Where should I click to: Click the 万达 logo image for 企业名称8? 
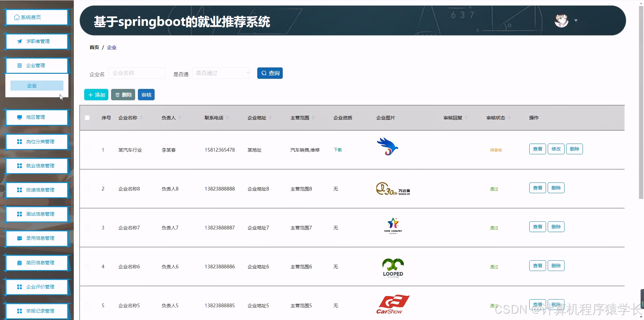click(393, 189)
